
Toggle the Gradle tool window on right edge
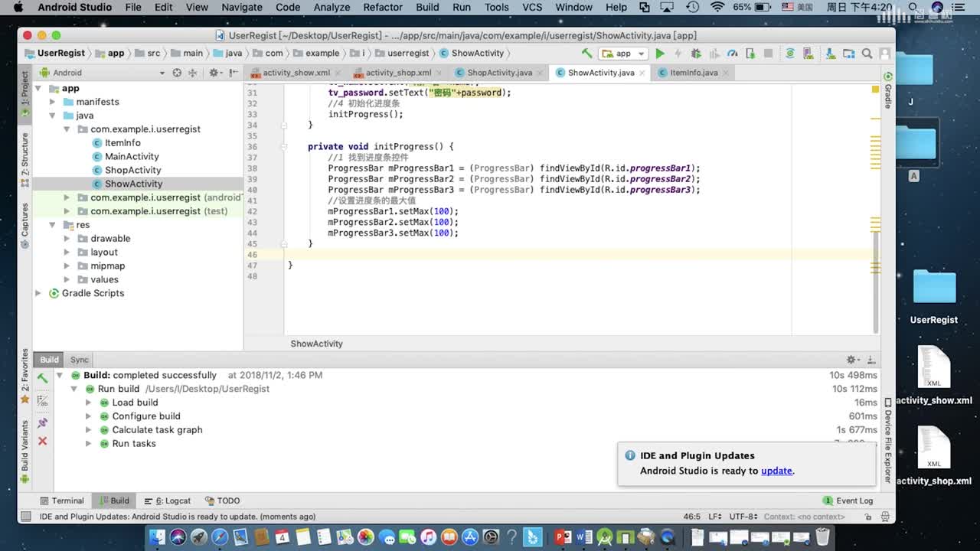coord(888,91)
